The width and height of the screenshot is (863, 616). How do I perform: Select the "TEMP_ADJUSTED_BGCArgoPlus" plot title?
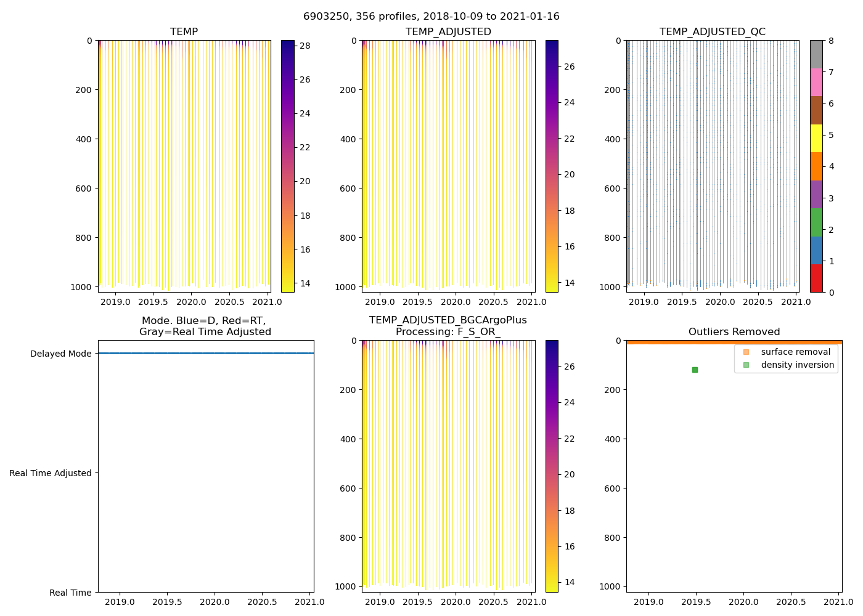point(448,320)
